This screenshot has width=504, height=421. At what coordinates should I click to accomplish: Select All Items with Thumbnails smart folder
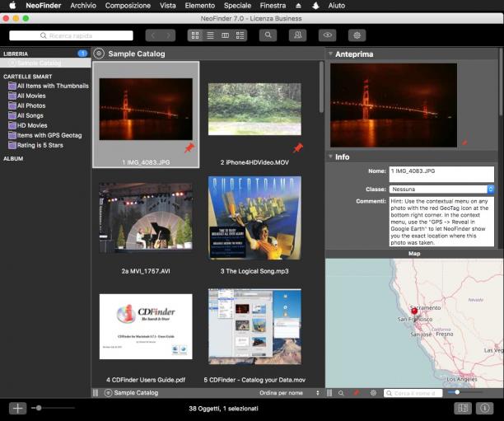(49, 86)
